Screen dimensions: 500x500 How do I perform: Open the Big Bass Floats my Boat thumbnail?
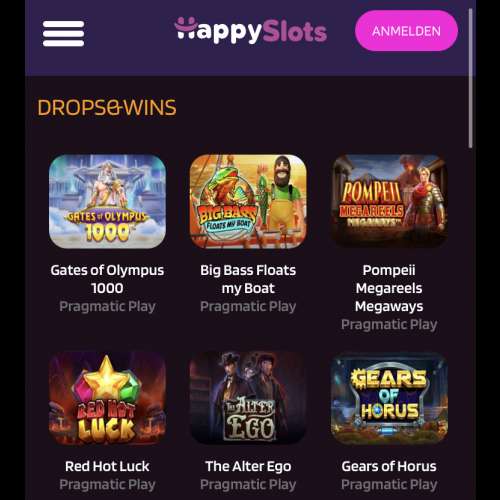click(248, 201)
